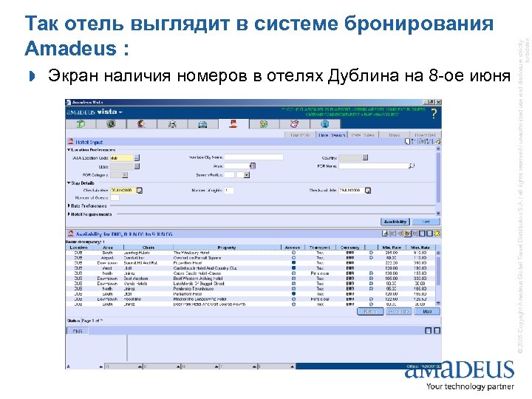
Task: Select the red bellboy hotel module tab
Action: point(233,124)
